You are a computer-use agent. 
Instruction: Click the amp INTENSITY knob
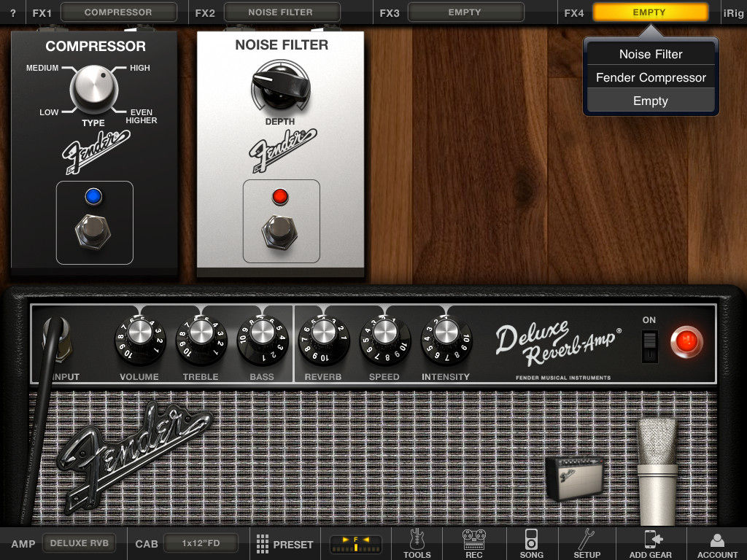446,339
